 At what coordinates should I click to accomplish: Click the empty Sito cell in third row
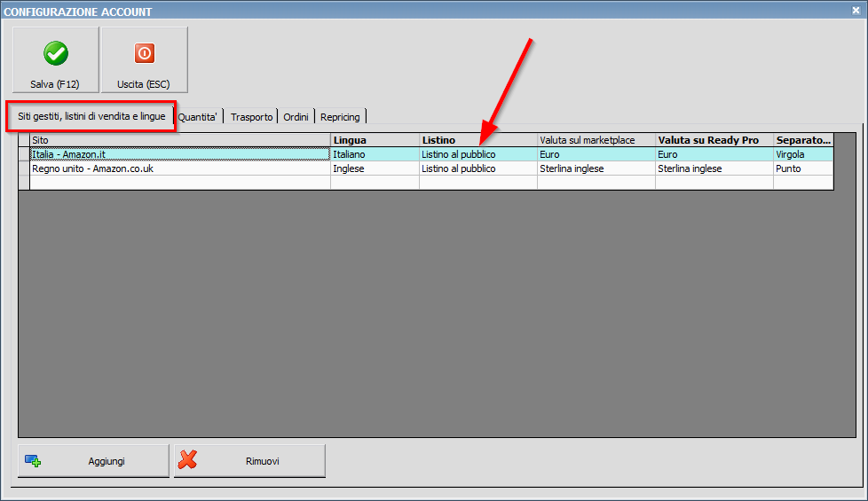click(180, 183)
